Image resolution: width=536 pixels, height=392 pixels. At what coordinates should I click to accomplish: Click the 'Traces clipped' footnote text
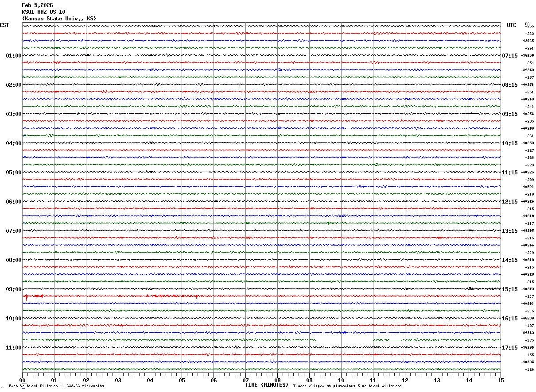[x=347, y=386]
